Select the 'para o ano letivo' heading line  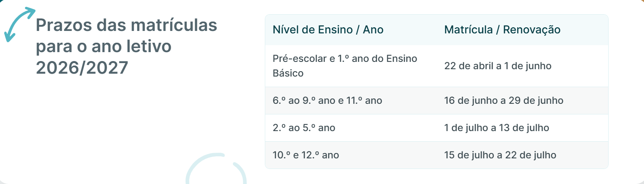tap(103, 46)
